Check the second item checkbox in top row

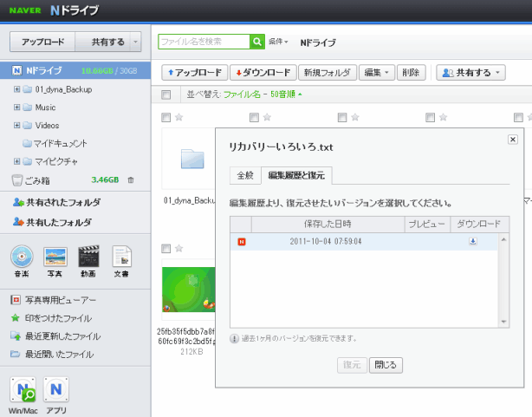tap(254, 118)
